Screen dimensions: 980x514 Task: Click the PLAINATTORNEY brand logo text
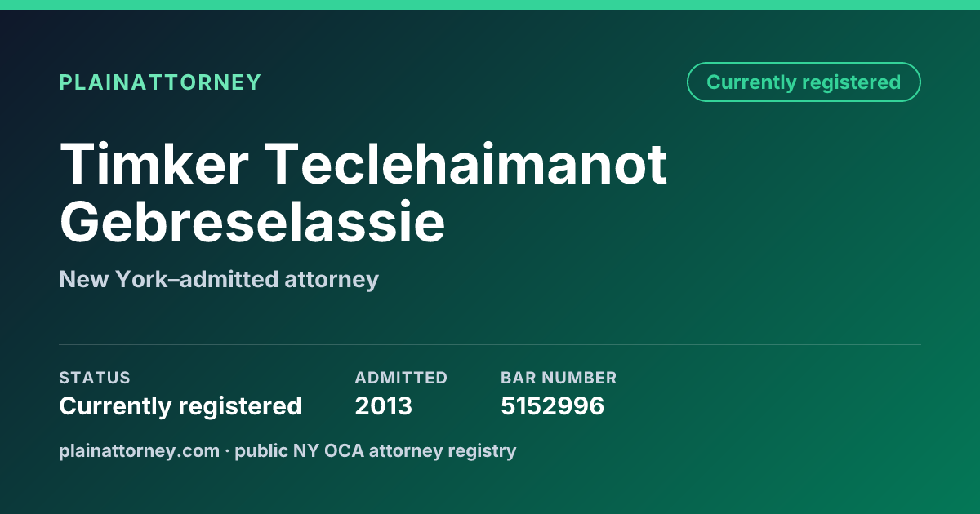click(x=160, y=82)
